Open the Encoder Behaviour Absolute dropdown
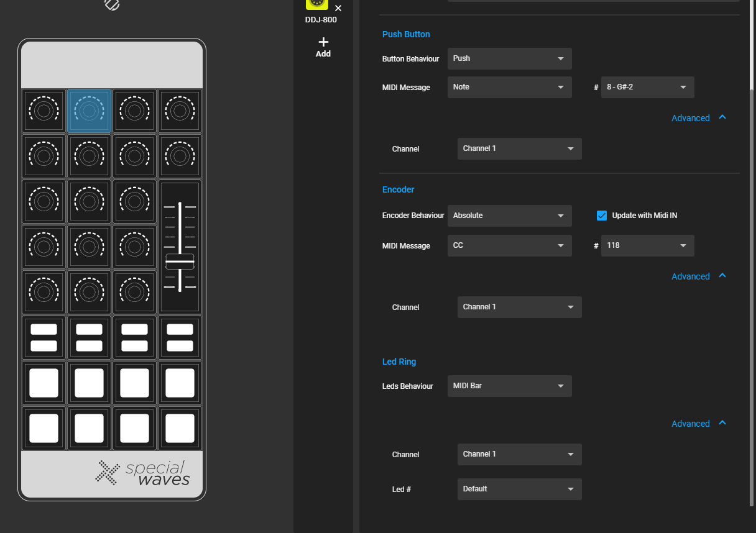The height and width of the screenshot is (533, 756). click(509, 216)
